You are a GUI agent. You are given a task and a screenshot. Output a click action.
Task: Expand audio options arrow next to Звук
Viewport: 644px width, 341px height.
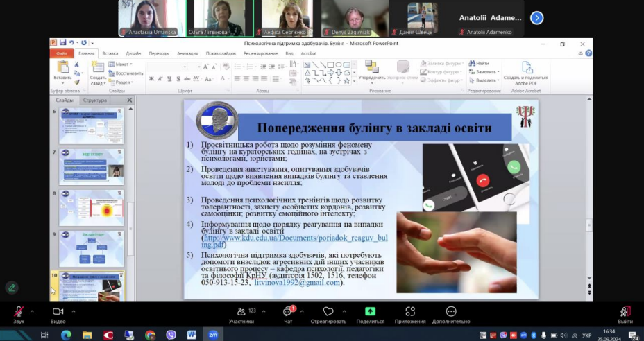coord(32,311)
